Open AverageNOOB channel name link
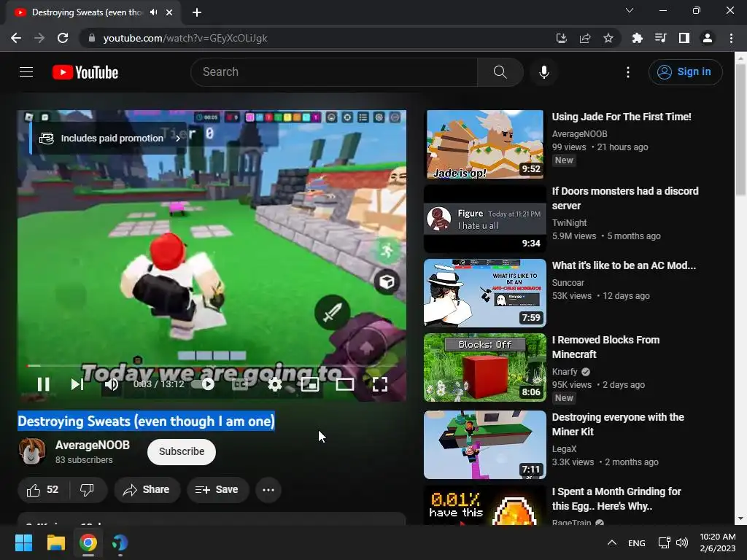This screenshot has height=560, width=747. 93,445
